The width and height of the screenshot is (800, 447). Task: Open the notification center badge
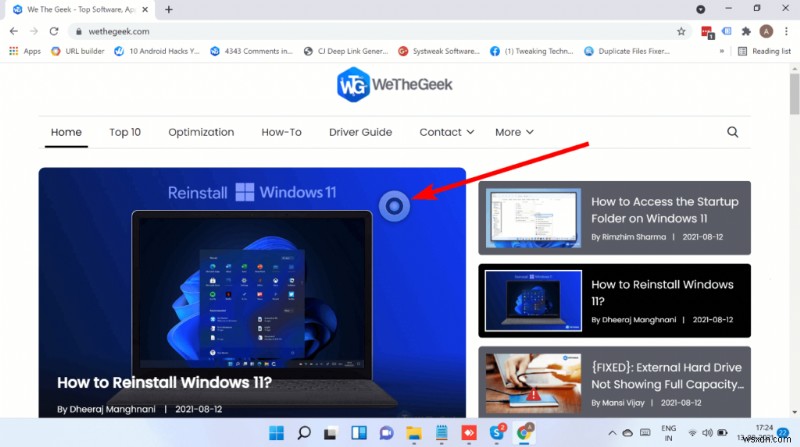point(783,433)
